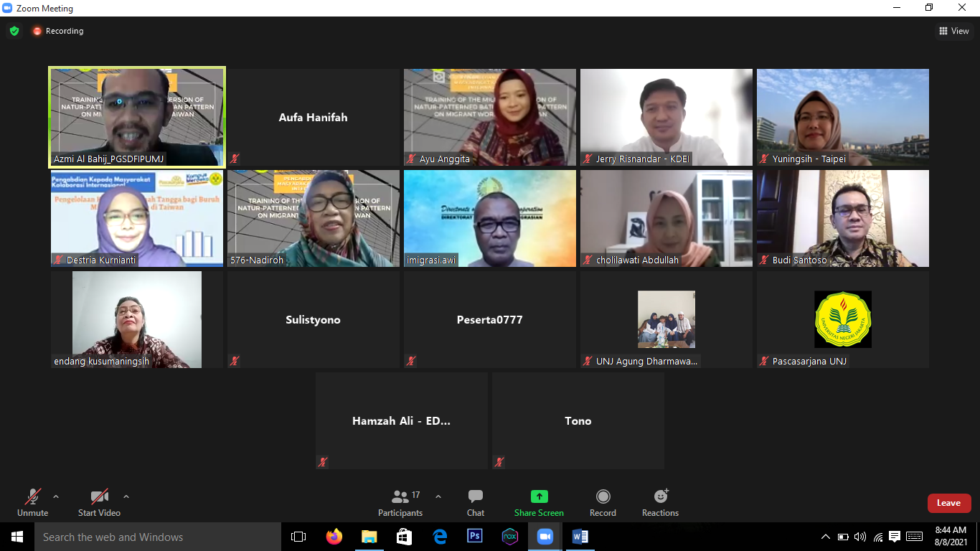
Task: Click the Windows search box
Action: point(156,537)
